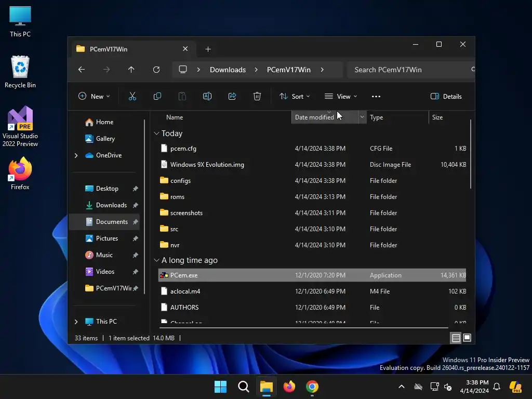Select the nvr folder
The image size is (532, 399).
pyautogui.click(x=175, y=245)
